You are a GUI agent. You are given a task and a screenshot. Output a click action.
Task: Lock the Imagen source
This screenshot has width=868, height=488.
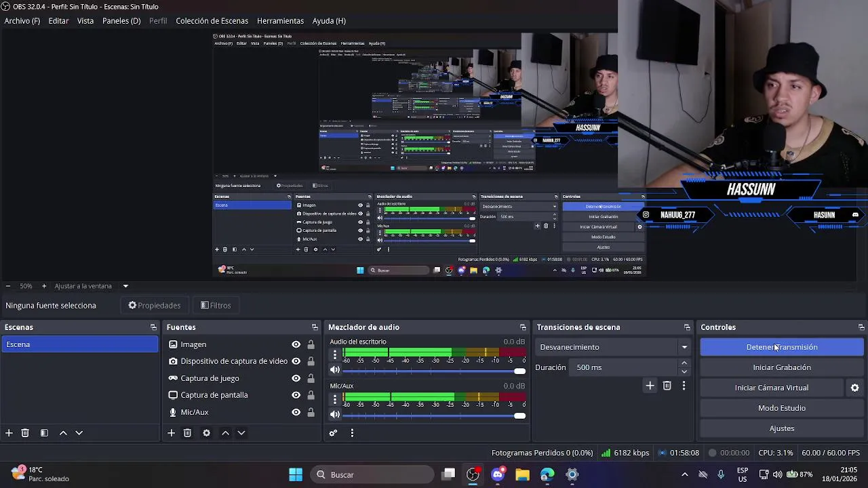(x=311, y=344)
